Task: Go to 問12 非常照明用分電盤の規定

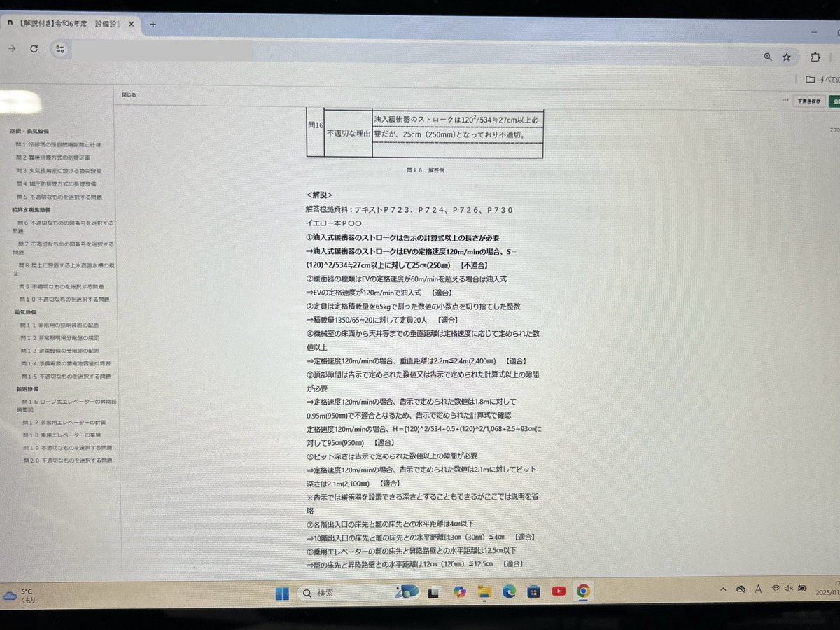Action: tap(60, 337)
